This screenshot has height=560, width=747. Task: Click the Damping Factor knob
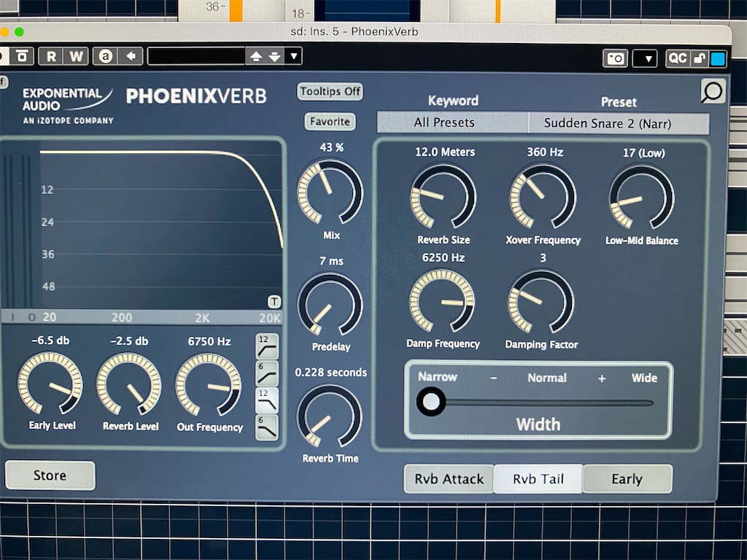[541, 301]
